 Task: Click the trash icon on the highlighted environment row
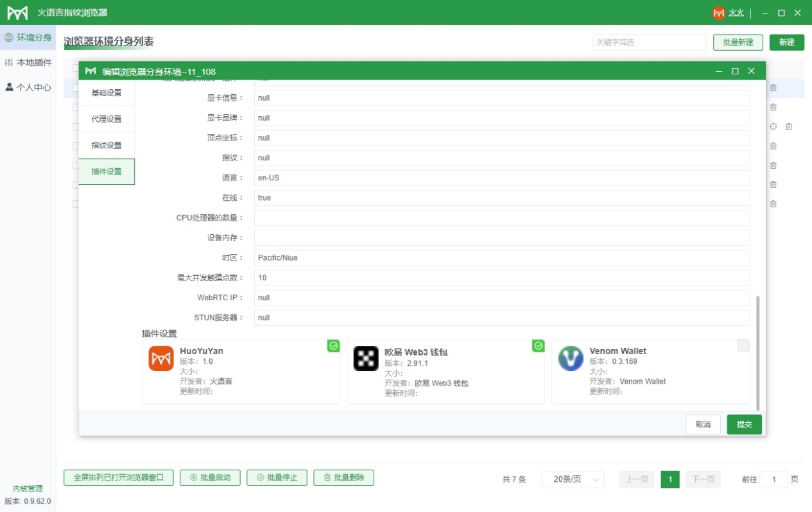click(773, 88)
